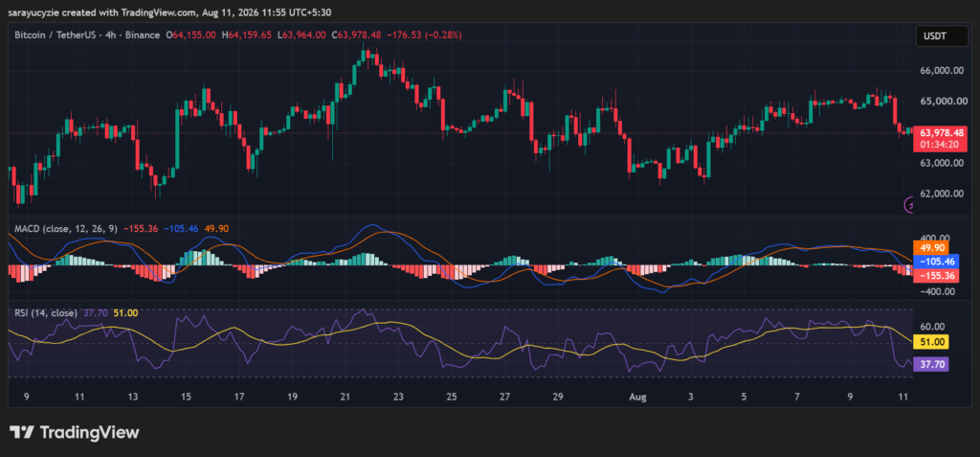Click the 400.00 MACD axis label
Image resolution: width=980 pixels, height=457 pixels.
936,238
